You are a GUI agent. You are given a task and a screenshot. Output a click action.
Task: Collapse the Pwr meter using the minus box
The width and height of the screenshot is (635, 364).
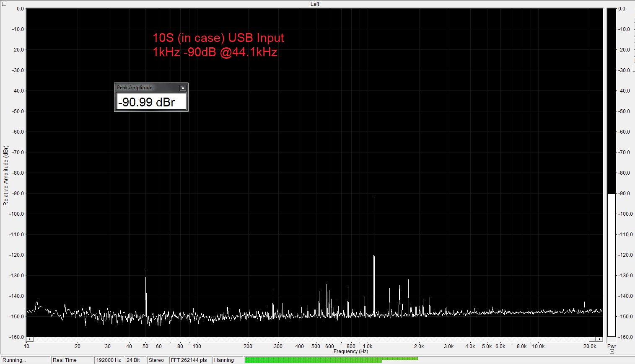pos(612,351)
